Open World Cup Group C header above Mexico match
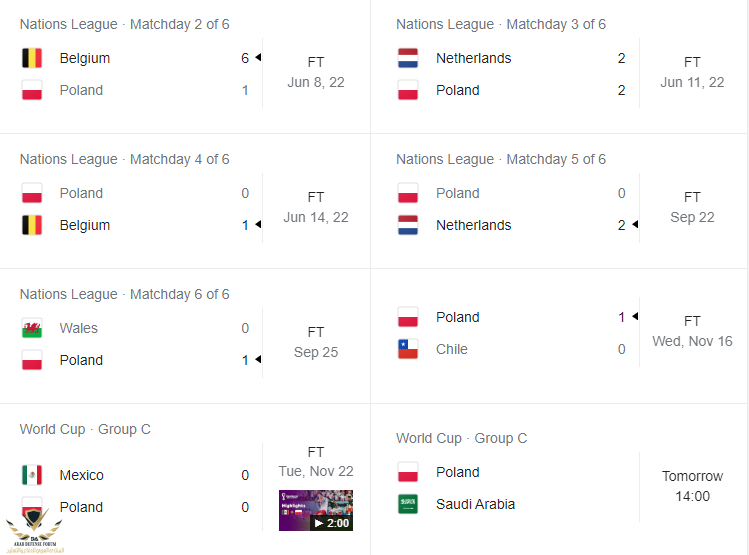Image resolution: width=749 pixels, height=555 pixels. tap(85, 429)
